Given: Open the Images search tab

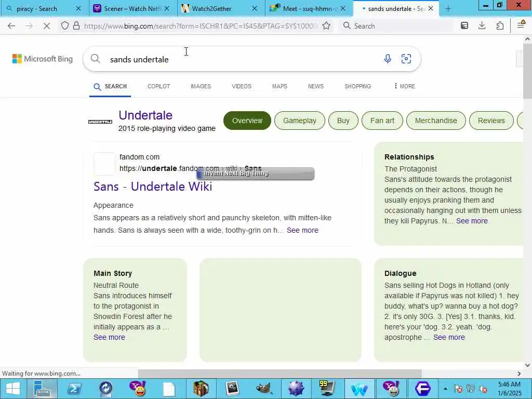Looking at the screenshot, I should pos(201,86).
